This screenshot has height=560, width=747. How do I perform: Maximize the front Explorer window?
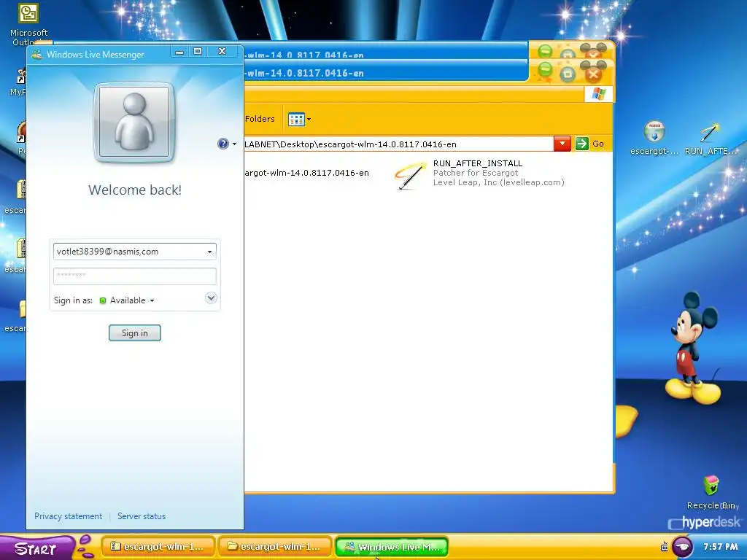[568, 74]
